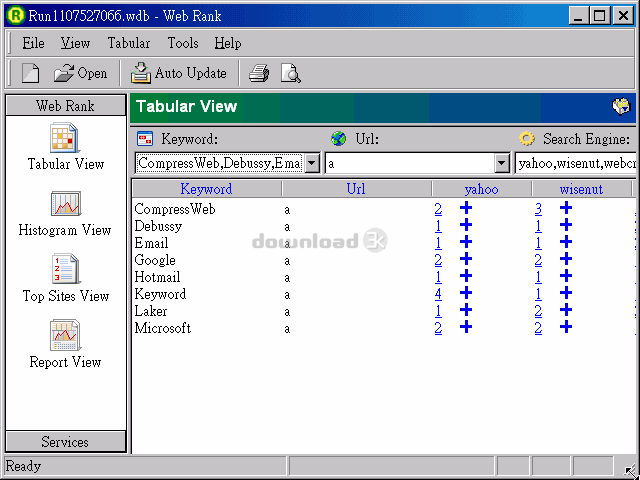The height and width of the screenshot is (480, 640).
Task: Sort by the Url column header
Action: [356, 189]
